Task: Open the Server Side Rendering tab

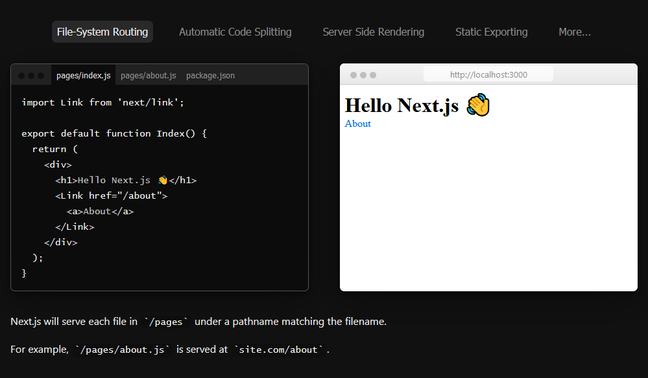Action: pyautogui.click(x=373, y=32)
